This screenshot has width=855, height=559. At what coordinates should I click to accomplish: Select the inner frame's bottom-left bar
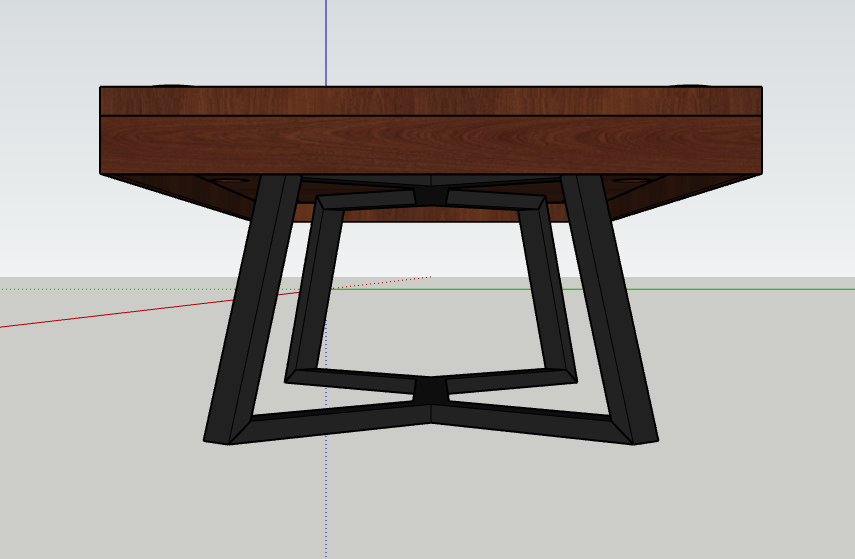(x=352, y=380)
